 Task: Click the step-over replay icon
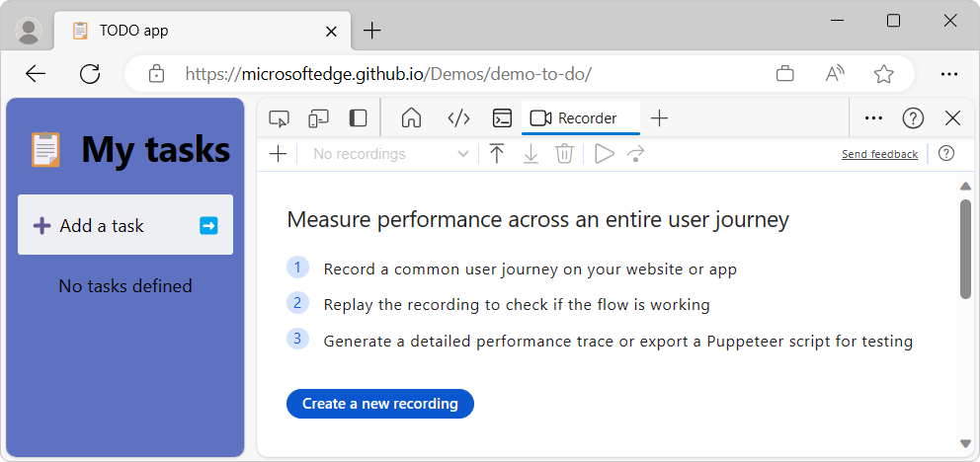635,154
